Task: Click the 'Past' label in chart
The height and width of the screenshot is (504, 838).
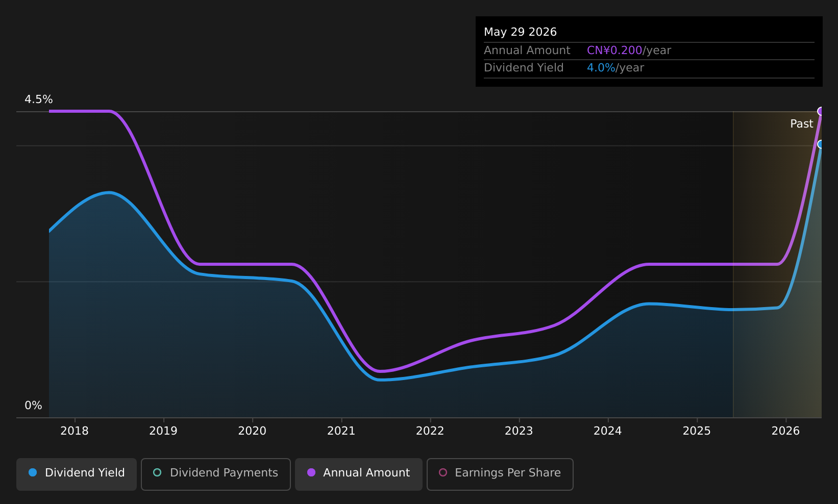Action: coord(801,124)
